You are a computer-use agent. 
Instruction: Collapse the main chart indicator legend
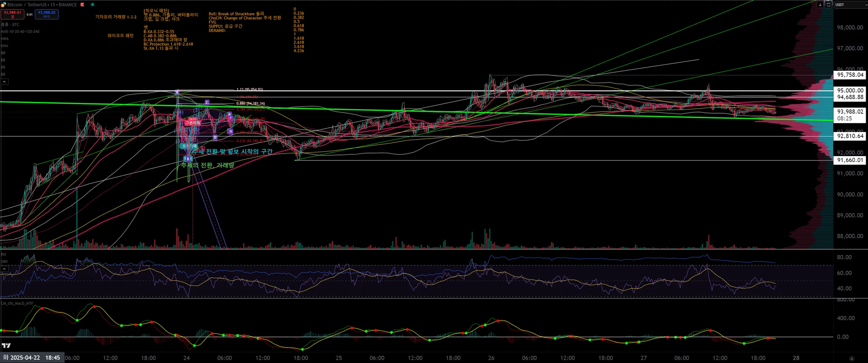click(4, 82)
